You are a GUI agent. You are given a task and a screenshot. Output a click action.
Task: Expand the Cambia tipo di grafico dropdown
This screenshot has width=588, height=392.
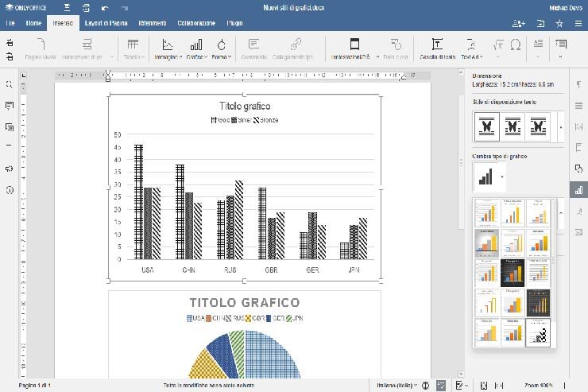click(502, 177)
